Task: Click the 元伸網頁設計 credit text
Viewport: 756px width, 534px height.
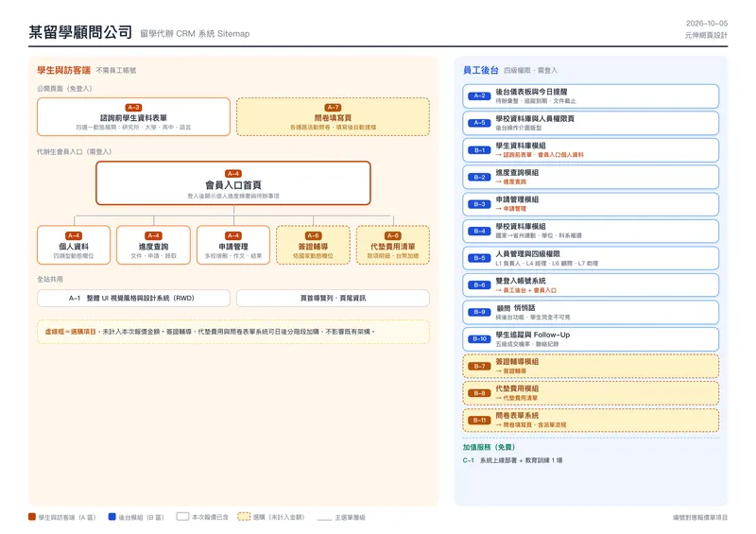Action: pos(706,35)
